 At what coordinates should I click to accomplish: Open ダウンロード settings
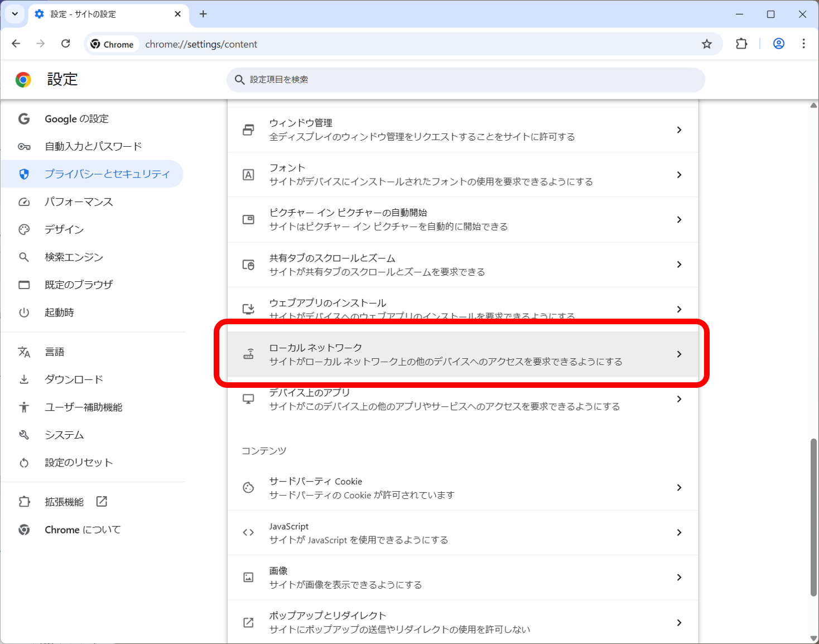point(91,379)
